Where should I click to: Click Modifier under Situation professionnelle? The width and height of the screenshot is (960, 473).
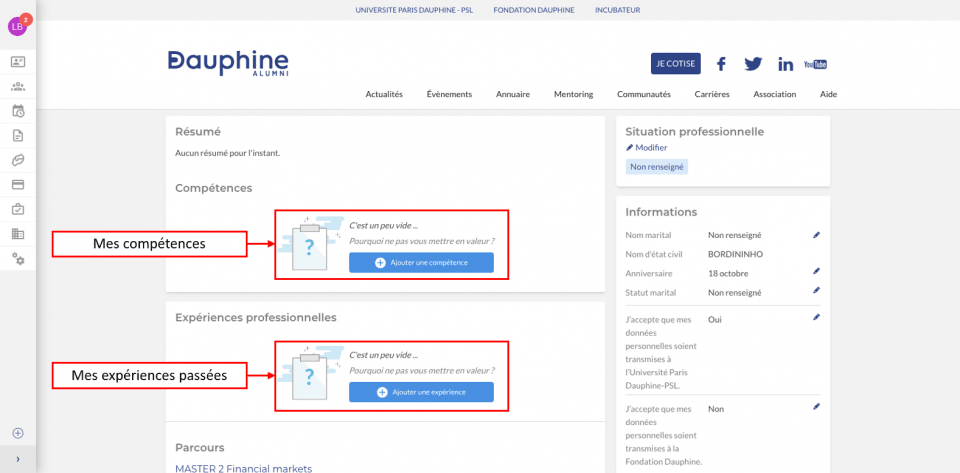647,148
